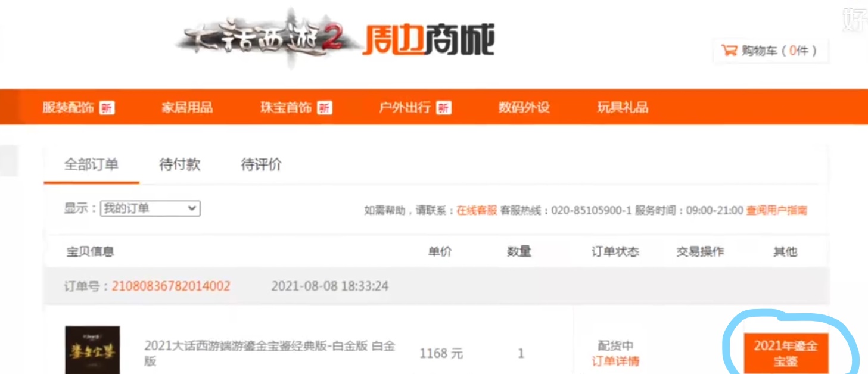This screenshot has height=374, width=868.
Task: Open 户外出行 category
Action: coord(405,108)
